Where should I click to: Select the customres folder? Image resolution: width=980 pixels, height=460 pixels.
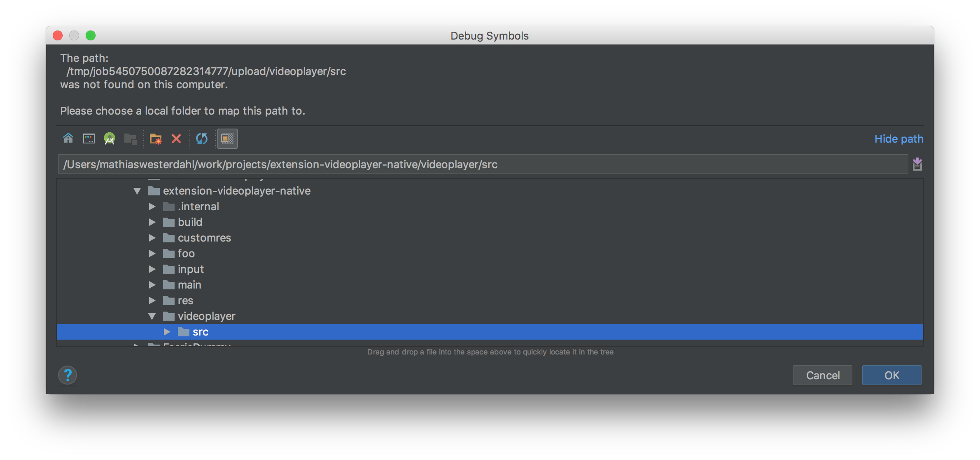tap(204, 238)
